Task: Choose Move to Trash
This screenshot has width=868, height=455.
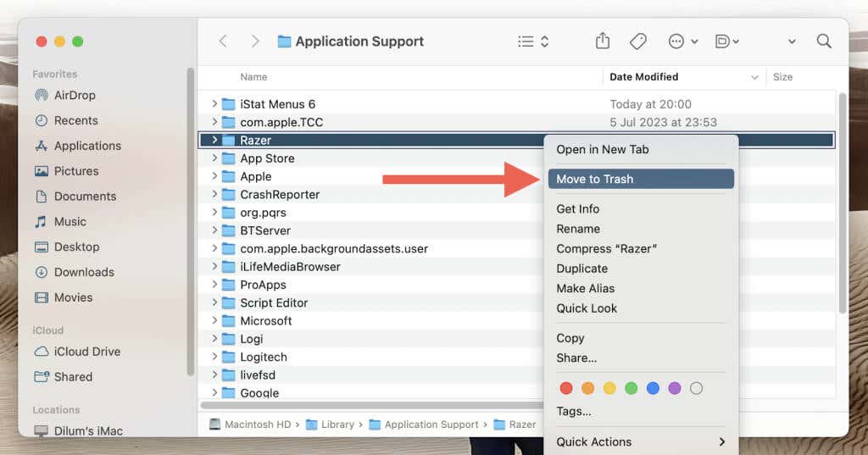Action: coord(641,179)
